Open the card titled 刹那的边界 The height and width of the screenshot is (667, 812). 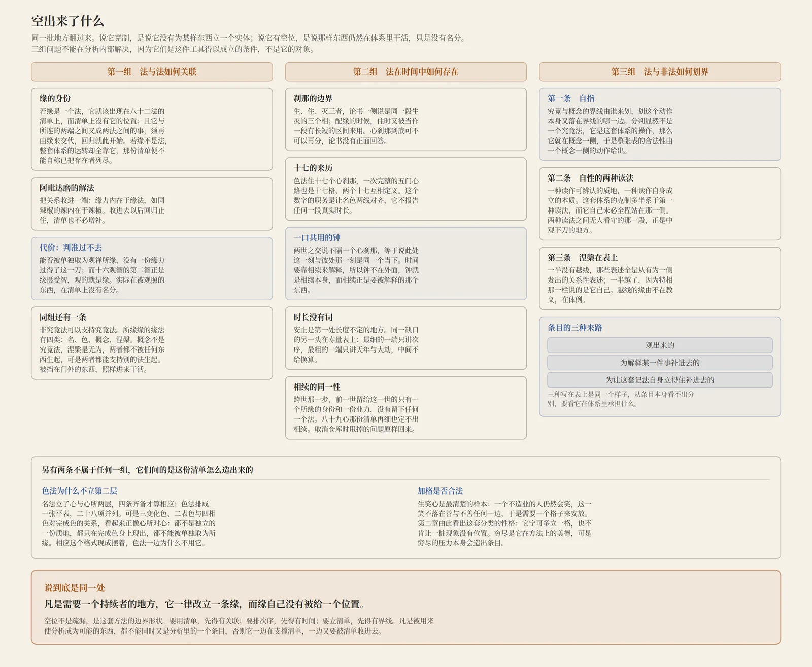tap(405, 120)
